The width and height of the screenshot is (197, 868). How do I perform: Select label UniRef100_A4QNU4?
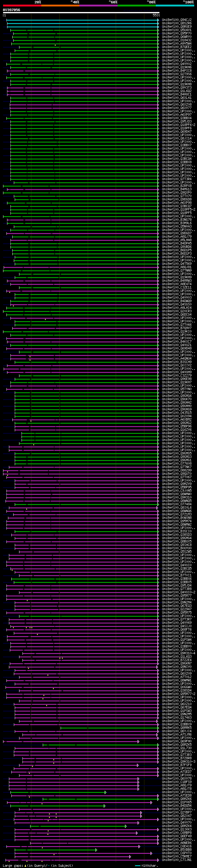tap(177, 358)
